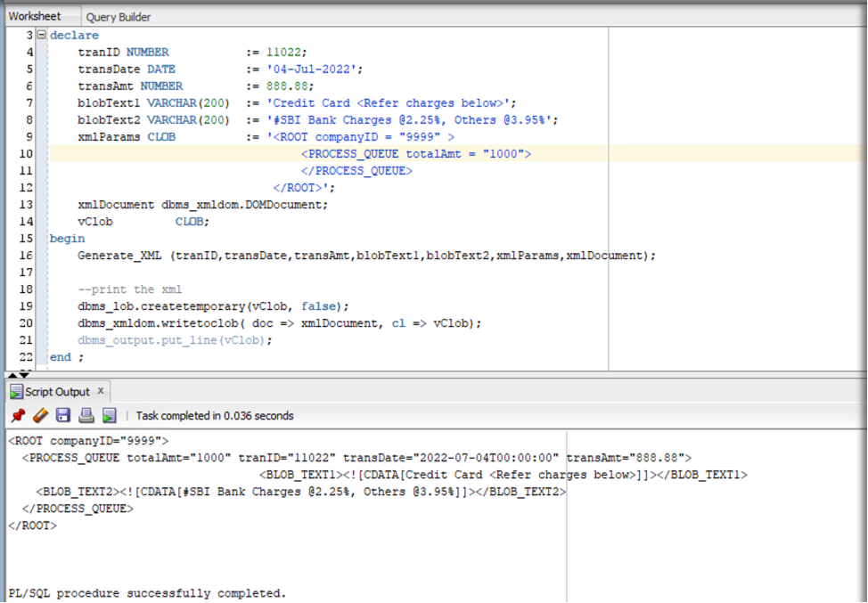Click the Generate_XML procedure call on line 16
Image resolution: width=868 pixels, height=603 pixels.
[366, 256]
